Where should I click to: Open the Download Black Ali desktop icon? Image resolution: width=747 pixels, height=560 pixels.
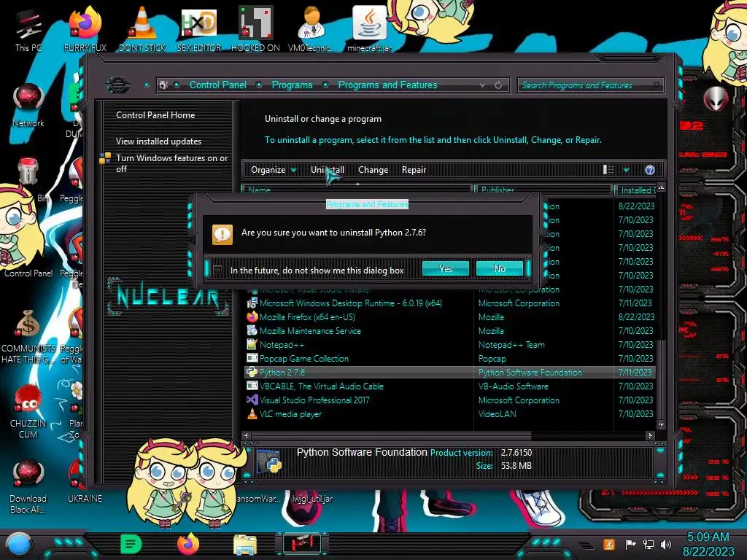(28, 487)
